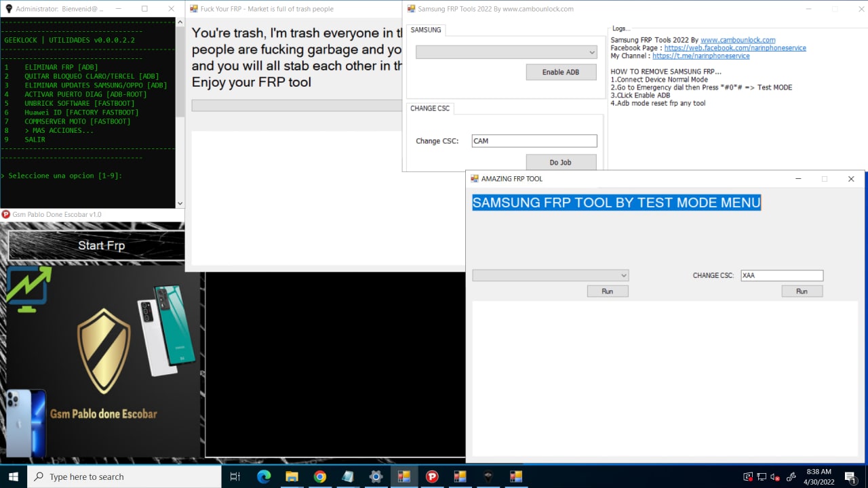Click the green arrow chart icon in Gsm Pablo
The height and width of the screenshot is (488, 868).
[x=28, y=289]
